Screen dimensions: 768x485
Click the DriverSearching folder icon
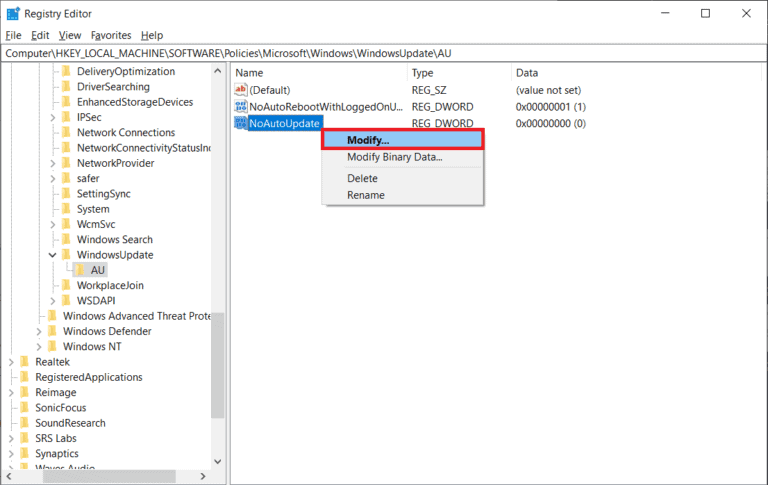coord(67,87)
